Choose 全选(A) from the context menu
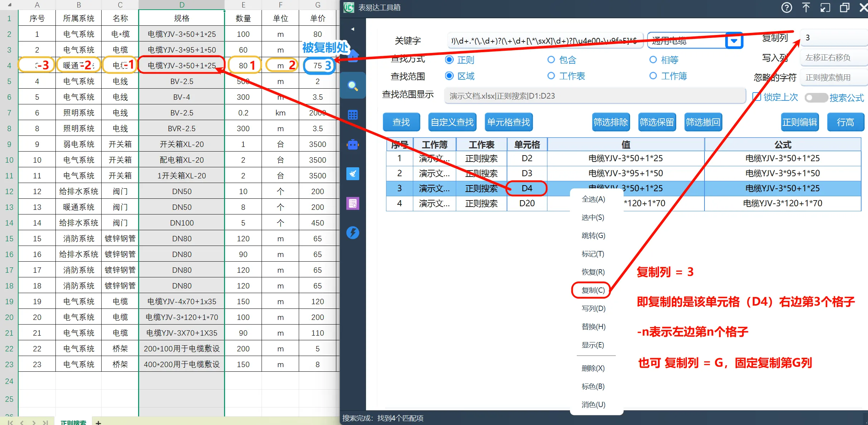Viewport: 868px width, 425px height. pos(593,199)
